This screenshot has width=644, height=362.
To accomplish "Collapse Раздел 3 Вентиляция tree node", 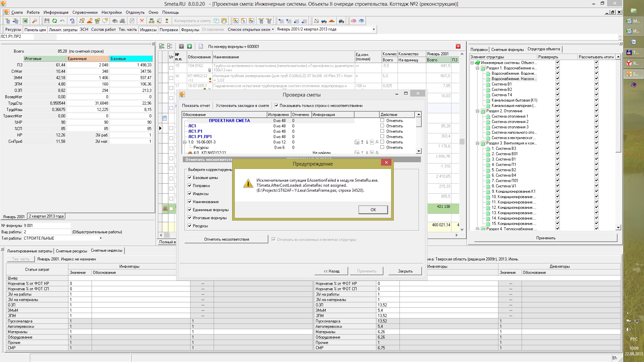I will tap(478, 143).
